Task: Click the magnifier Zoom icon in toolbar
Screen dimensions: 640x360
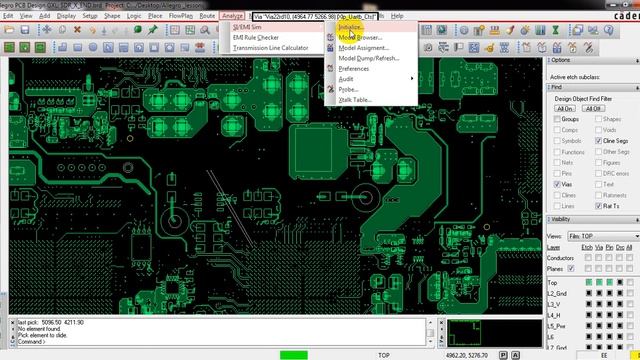Action: [x=205, y=30]
